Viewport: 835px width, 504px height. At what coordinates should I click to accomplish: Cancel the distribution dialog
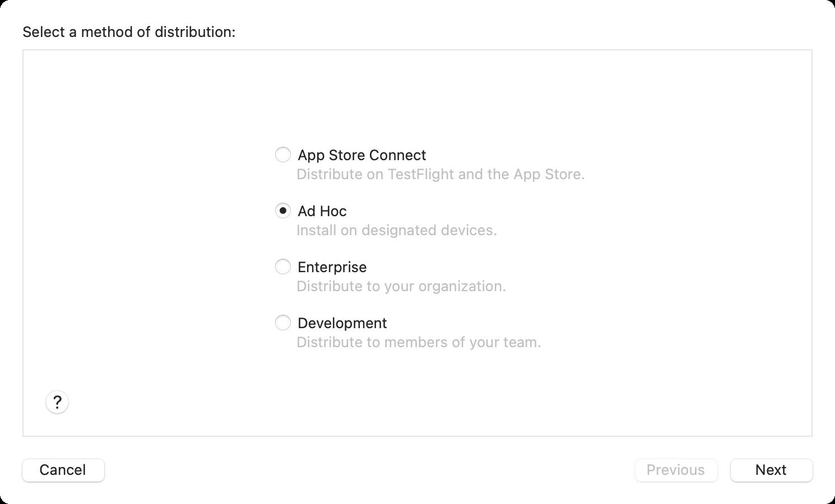click(63, 470)
